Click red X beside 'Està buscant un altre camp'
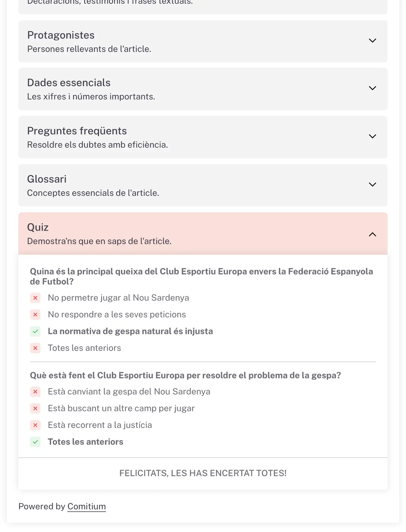 tap(35, 408)
